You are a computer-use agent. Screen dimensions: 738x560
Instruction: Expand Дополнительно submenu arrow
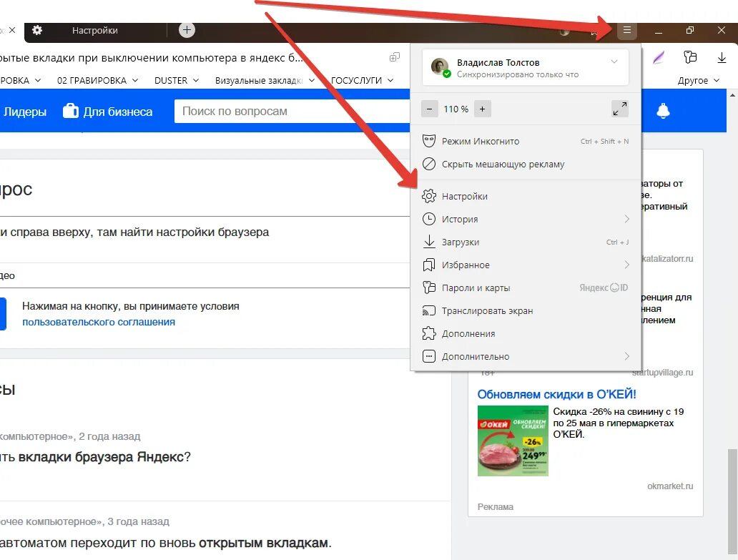click(x=626, y=356)
